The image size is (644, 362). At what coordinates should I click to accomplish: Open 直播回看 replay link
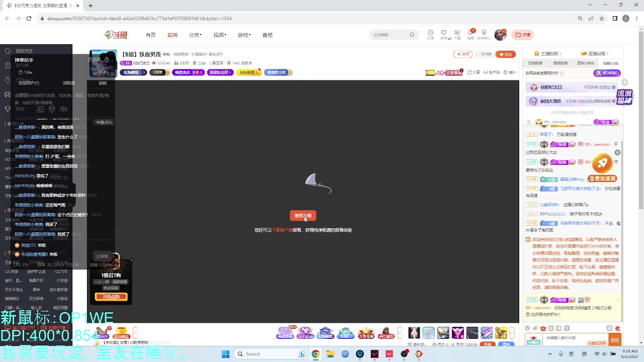595,53
